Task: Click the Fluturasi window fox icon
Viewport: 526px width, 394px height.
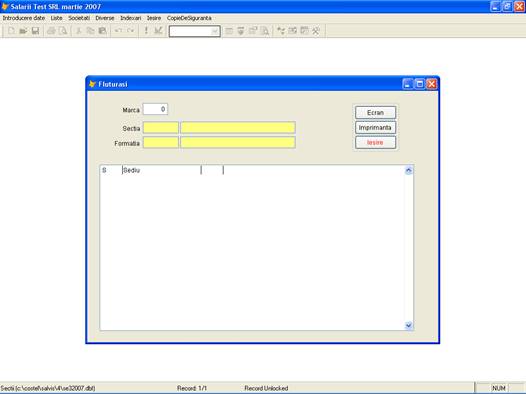Action: pyautogui.click(x=92, y=84)
